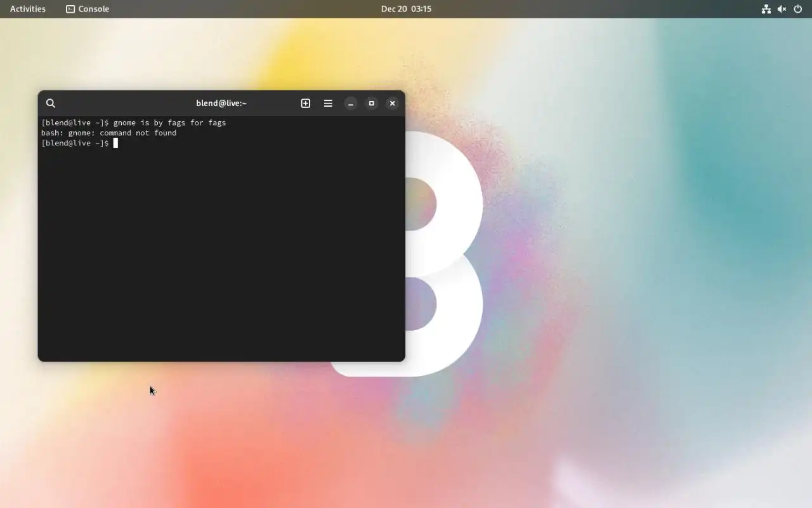Open the Console app menu in the top bar
812x508 pixels.
[88, 9]
